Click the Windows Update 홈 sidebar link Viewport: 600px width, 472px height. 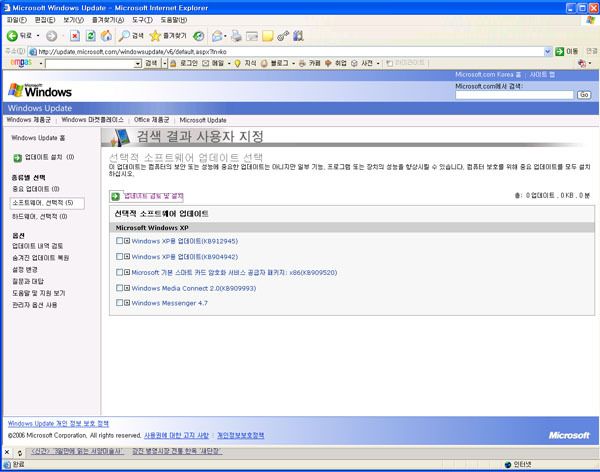tap(38, 138)
